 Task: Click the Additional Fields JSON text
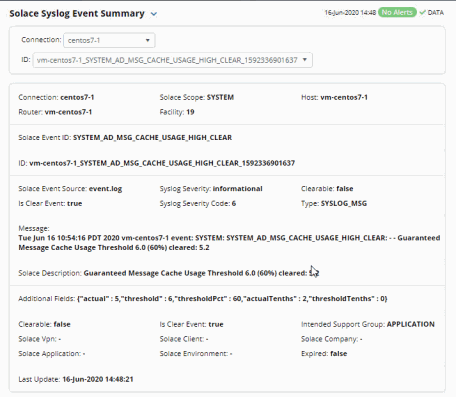point(232,299)
